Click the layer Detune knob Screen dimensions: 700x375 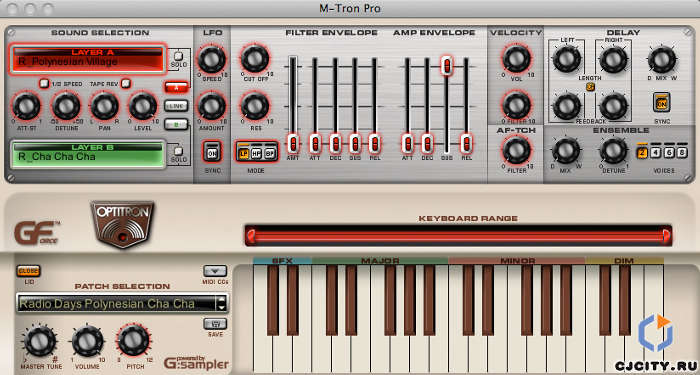[66, 106]
